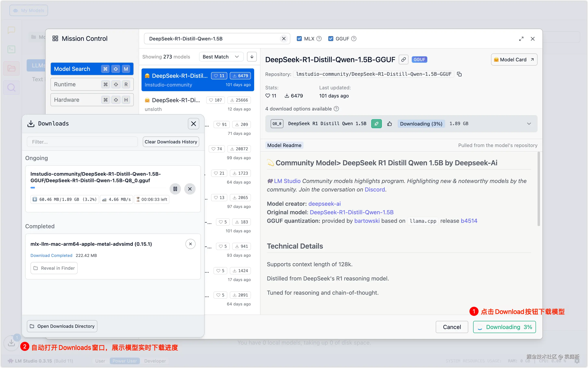The width and height of the screenshot is (588, 368).
Task: Click result with 20872 downloads
Action: (229, 153)
